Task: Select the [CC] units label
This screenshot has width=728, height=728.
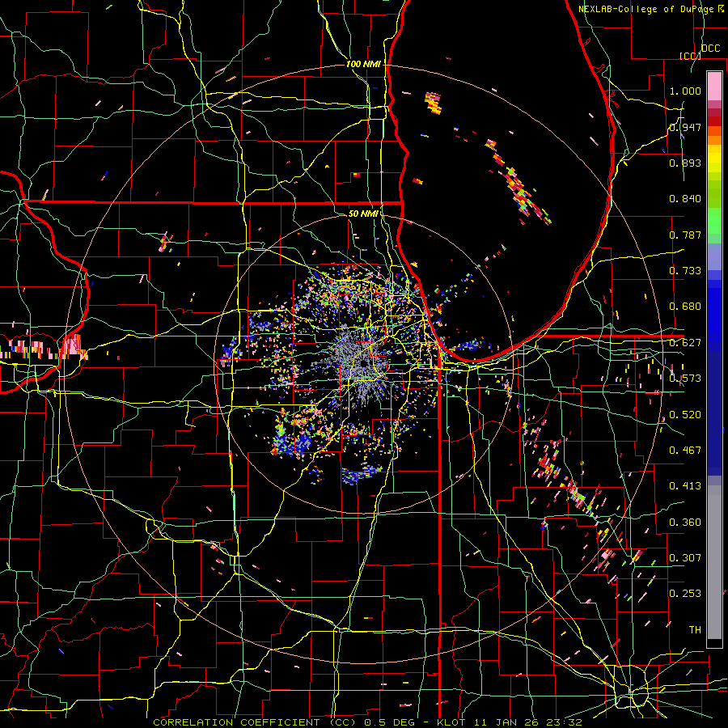Action: pos(690,56)
